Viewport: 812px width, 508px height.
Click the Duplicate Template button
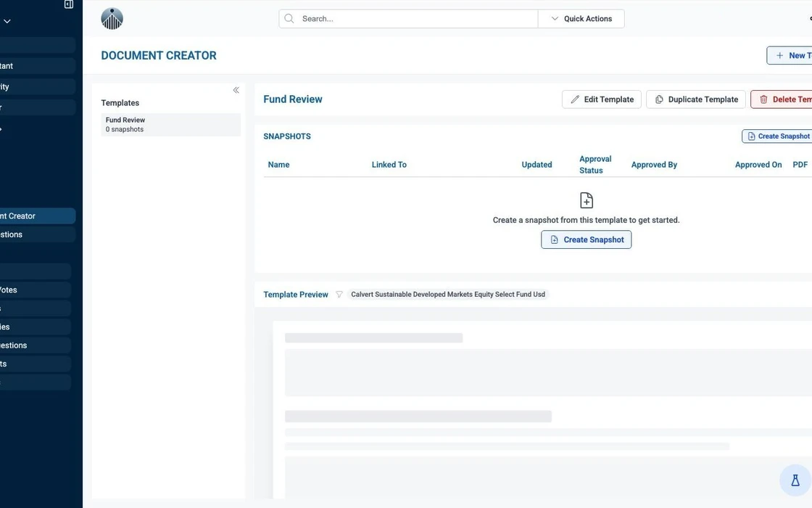(x=696, y=99)
